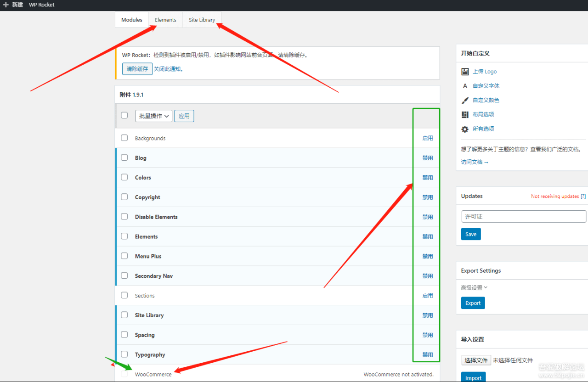The image size is (588, 382).
Task: Tick the Elements module row checkbox
Action: (124, 236)
